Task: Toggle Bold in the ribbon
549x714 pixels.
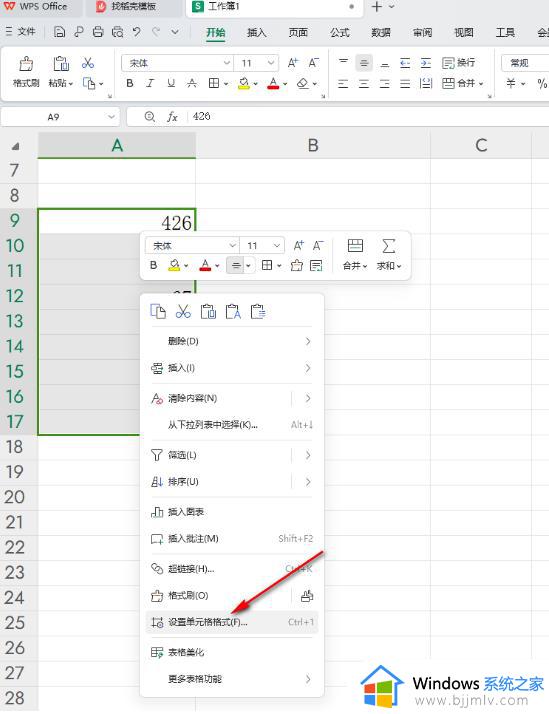Action: pyautogui.click(x=130, y=83)
